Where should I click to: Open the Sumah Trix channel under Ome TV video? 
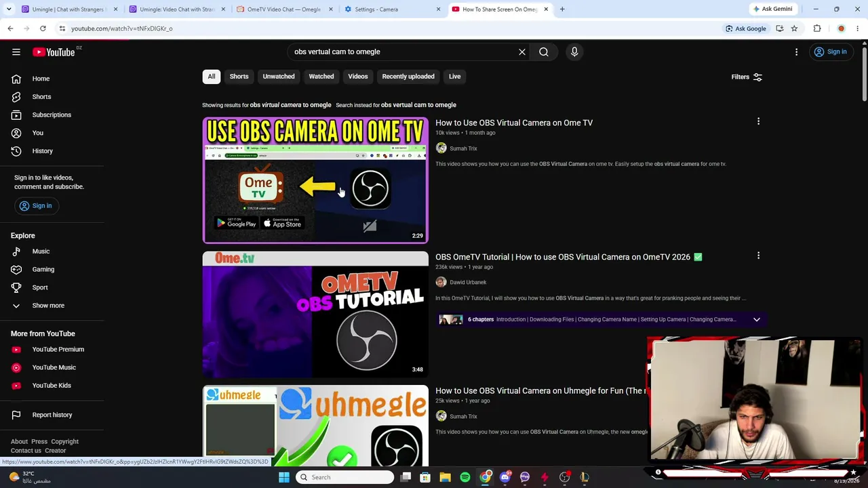(463, 148)
